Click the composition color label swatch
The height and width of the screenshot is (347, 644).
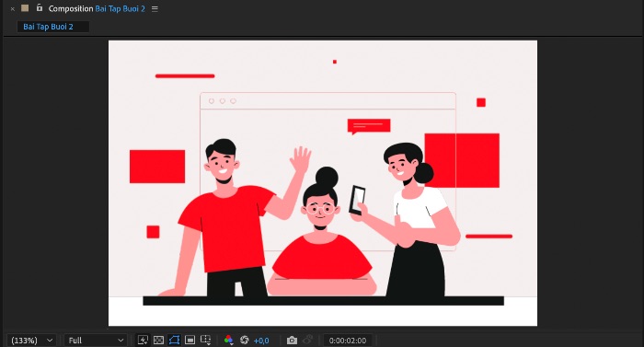coord(25,7)
